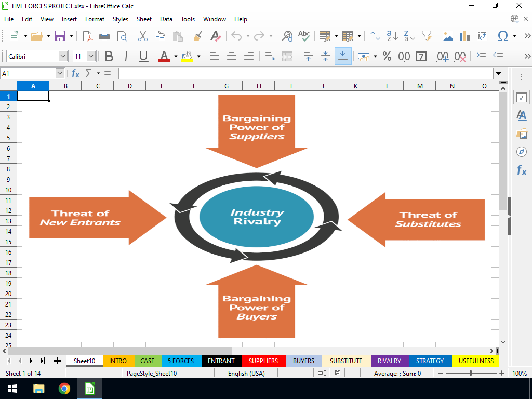Export directly as PDF icon

(x=87, y=36)
